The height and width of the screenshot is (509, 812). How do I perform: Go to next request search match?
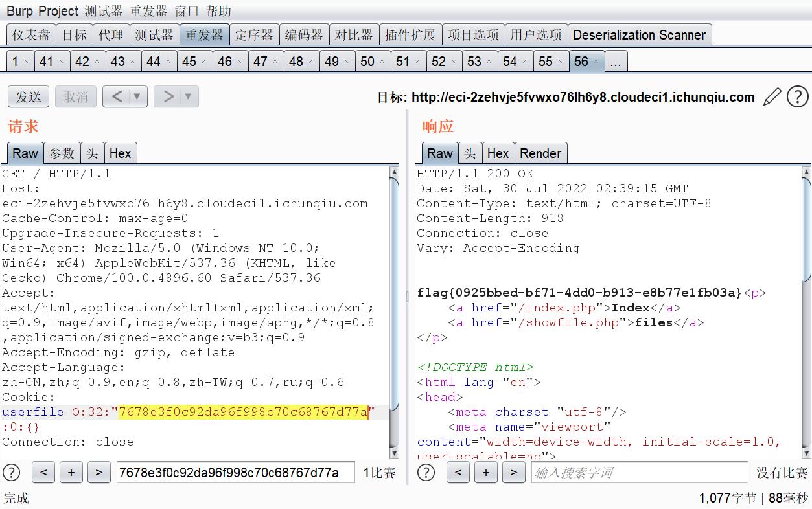pos(99,472)
